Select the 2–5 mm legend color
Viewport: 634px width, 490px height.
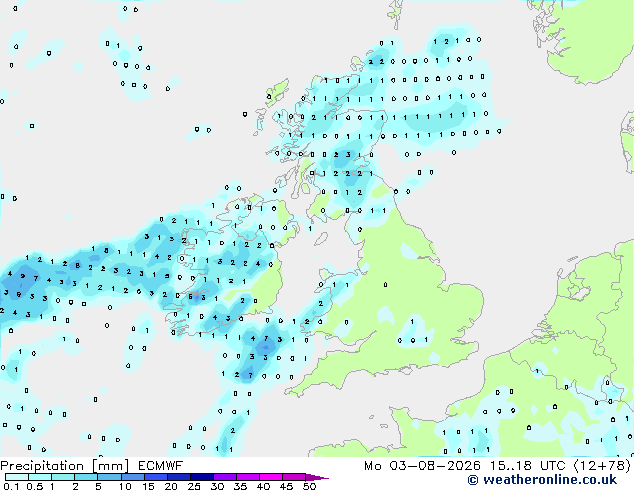[86, 477]
